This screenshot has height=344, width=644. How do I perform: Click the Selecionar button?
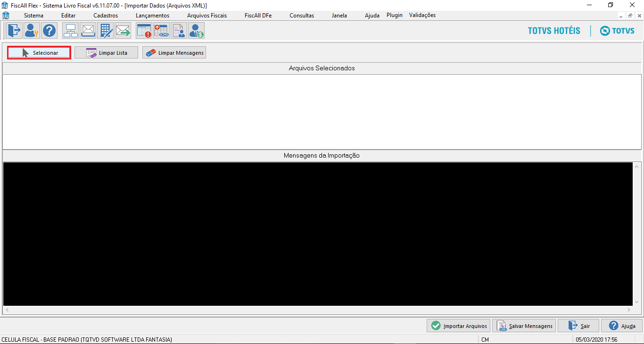pyautogui.click(x=39, y=52)
